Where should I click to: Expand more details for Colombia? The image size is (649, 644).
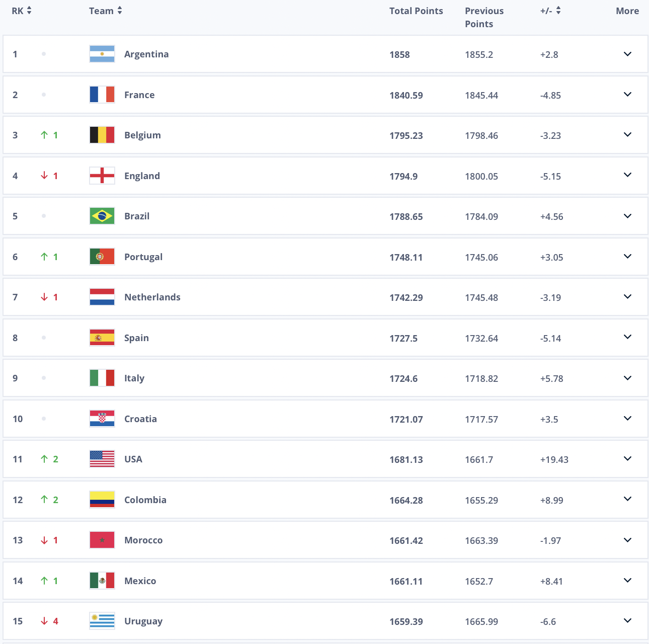[x=627, y=499]
